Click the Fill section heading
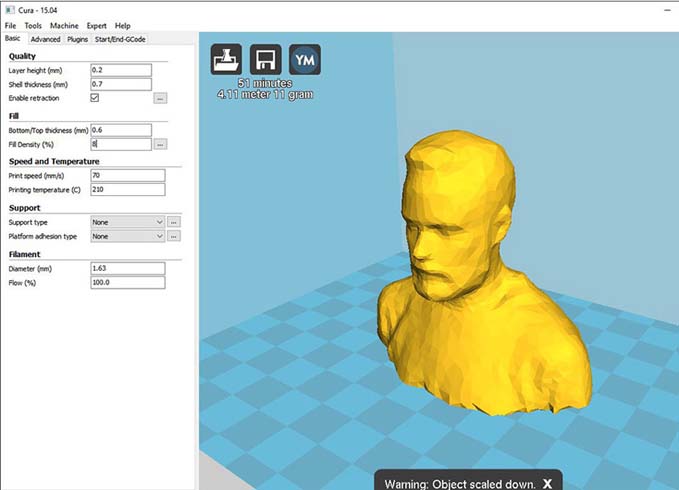Image resolution: width=679 pixels, height=490 pixels. click(13, 116)
